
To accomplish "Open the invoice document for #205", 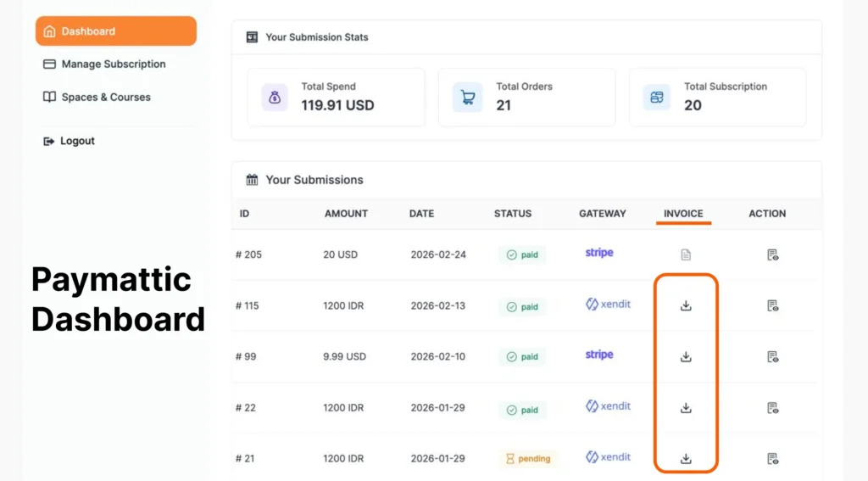I will pos(686,254).
